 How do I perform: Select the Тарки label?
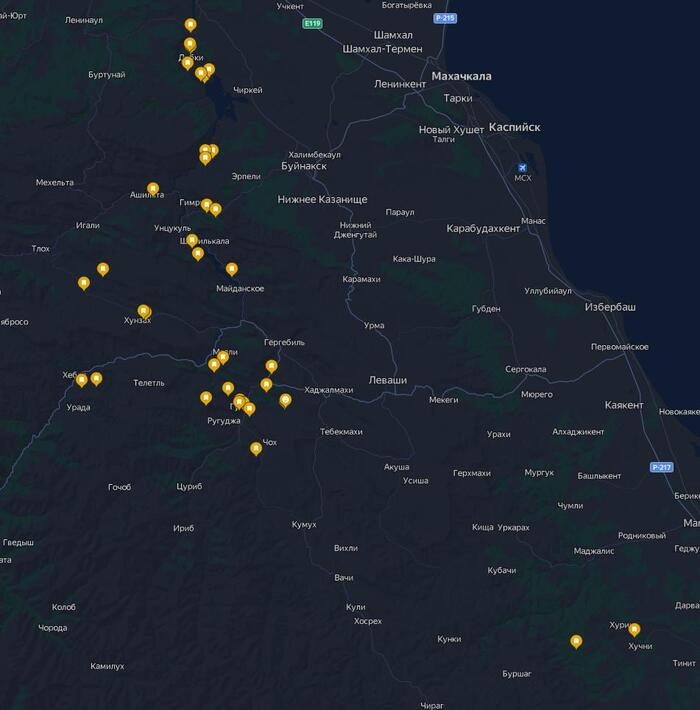pos(458,98)
